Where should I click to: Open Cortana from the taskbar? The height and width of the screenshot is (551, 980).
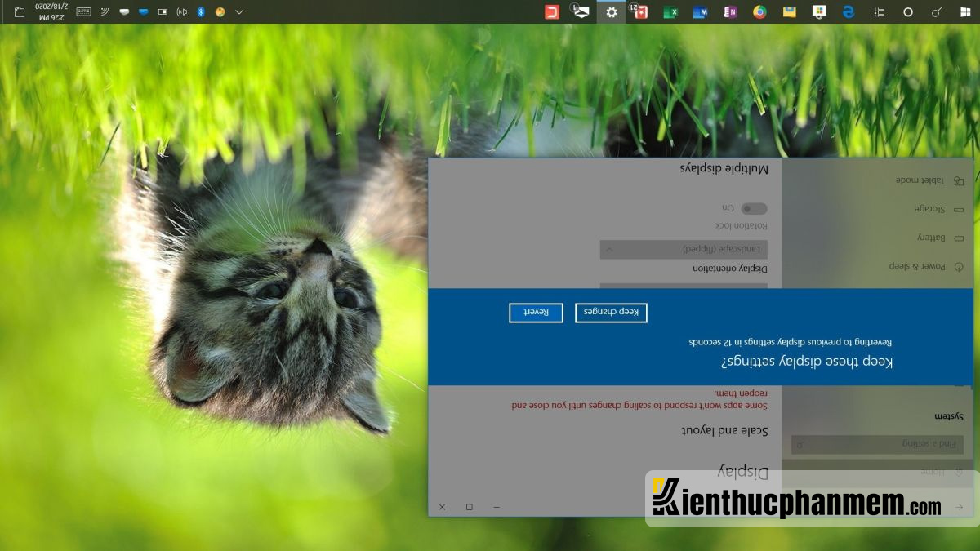click(907, 12)
